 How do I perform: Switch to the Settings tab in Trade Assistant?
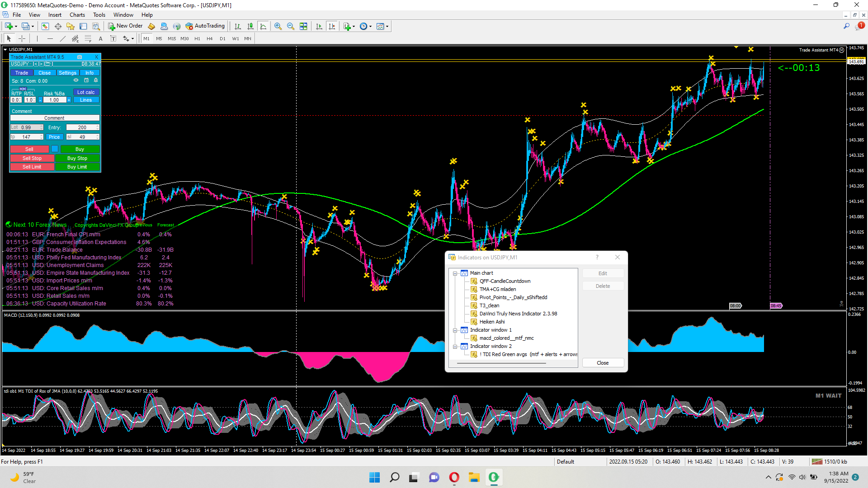coord(67,73)
